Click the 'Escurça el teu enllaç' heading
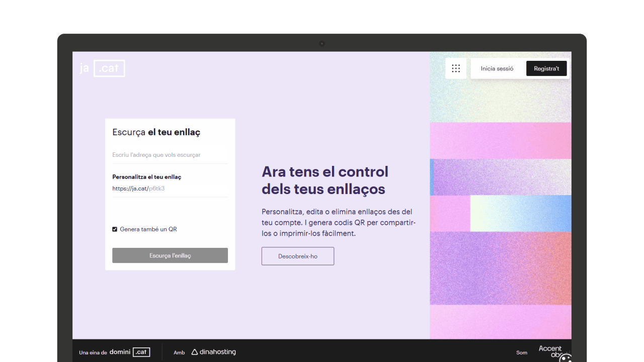 (156, 132)
